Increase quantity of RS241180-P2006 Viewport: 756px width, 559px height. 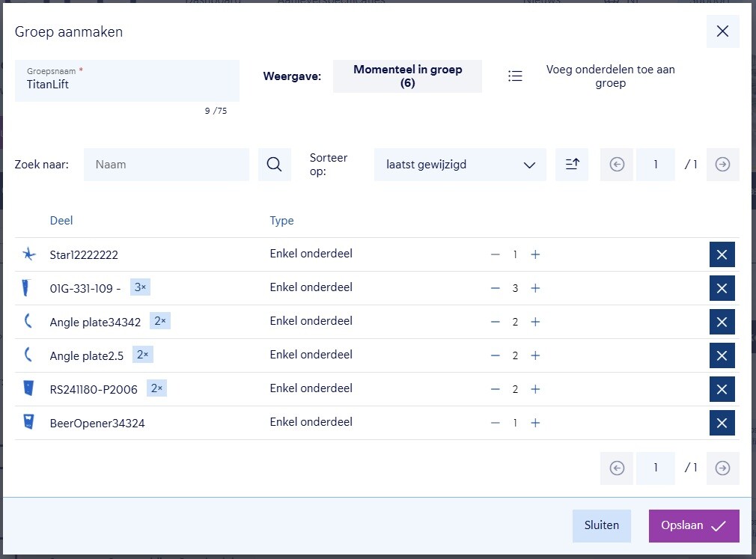tap(535, 389)
